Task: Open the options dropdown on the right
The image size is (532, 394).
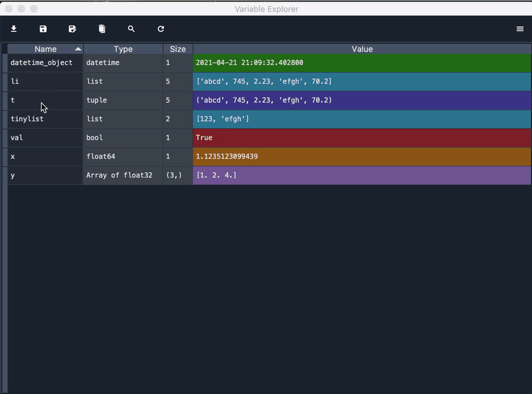Action: (x=519, y=29)
